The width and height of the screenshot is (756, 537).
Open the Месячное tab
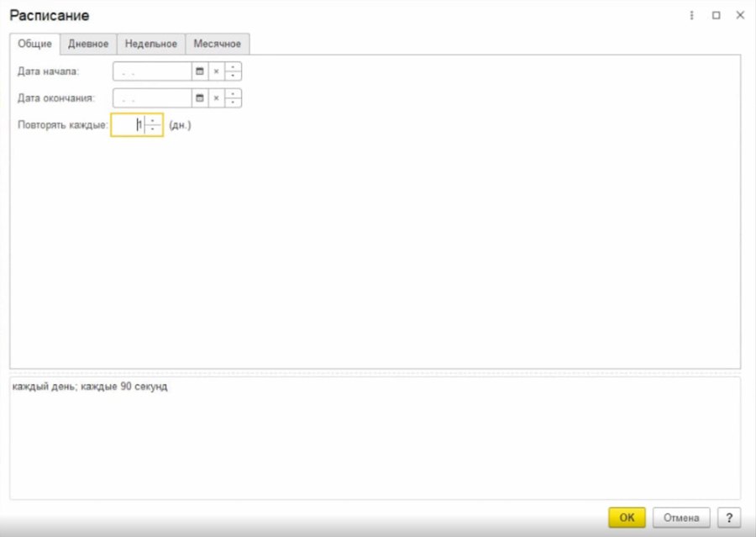(x=217, y=44)
